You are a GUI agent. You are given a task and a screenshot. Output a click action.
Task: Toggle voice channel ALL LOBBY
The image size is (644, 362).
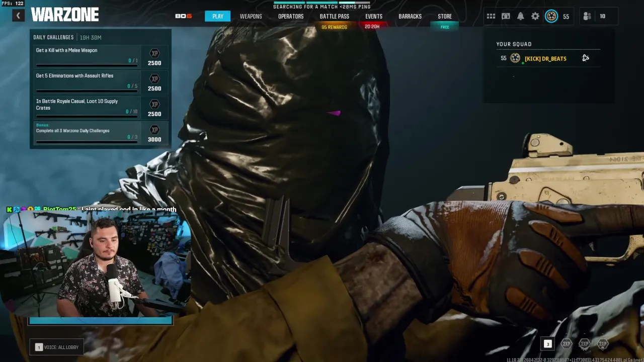pos(57,347)
